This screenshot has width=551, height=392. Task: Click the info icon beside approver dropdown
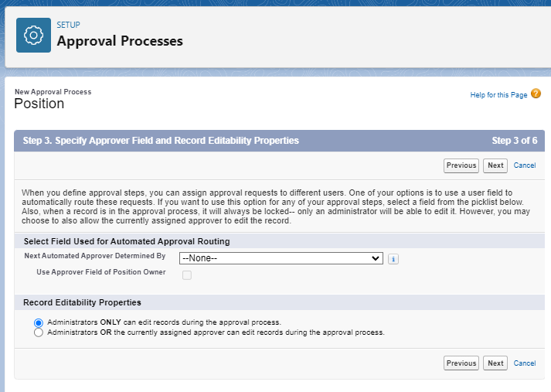pos(393,259)
